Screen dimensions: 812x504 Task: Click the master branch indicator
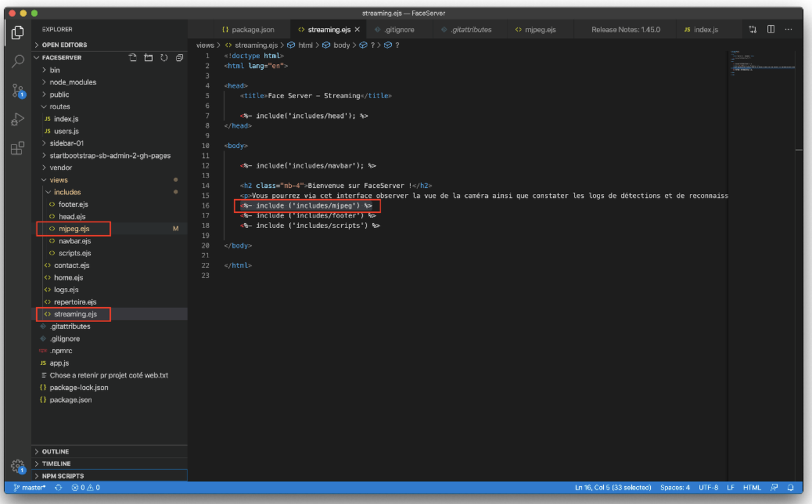(x=30, y=488)
